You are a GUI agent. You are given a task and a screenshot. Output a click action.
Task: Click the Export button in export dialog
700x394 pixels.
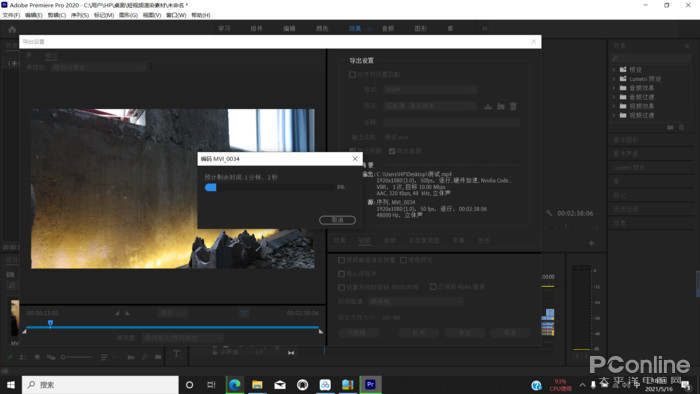pyautogui.click(x=465, y=333)
